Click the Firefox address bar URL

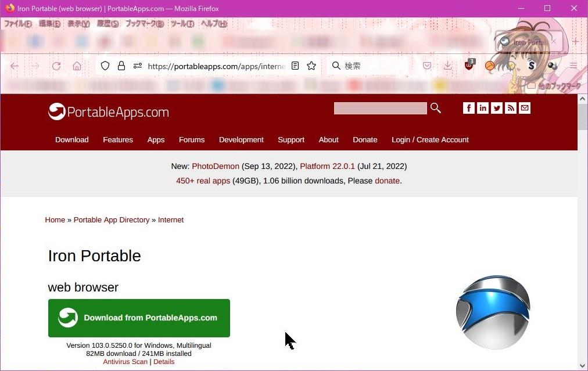tap(216, 66)
